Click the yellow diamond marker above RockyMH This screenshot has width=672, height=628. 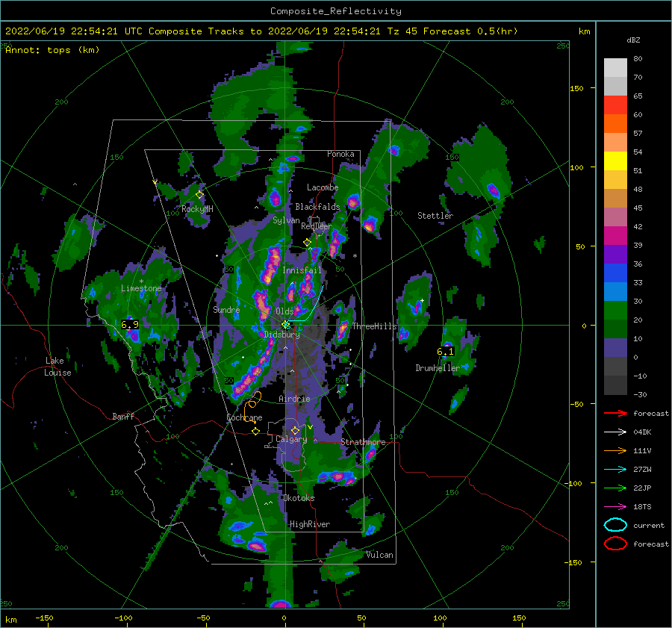click(x=199, y=195)
